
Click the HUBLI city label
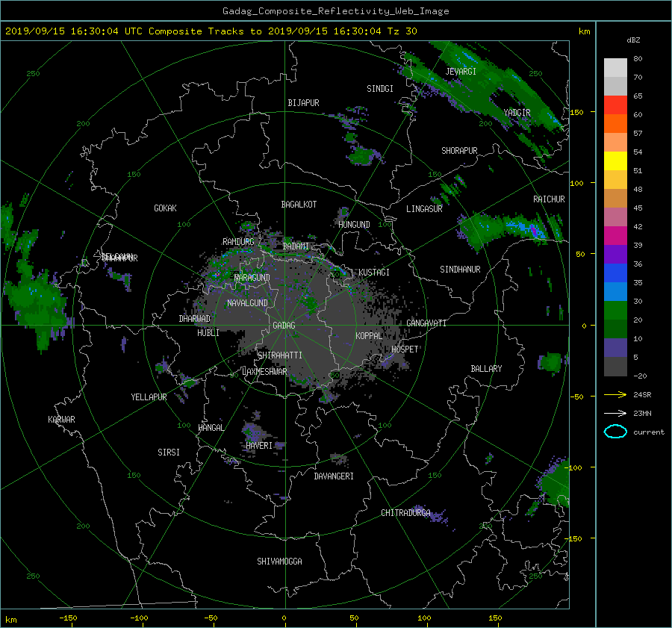point(208,333)
